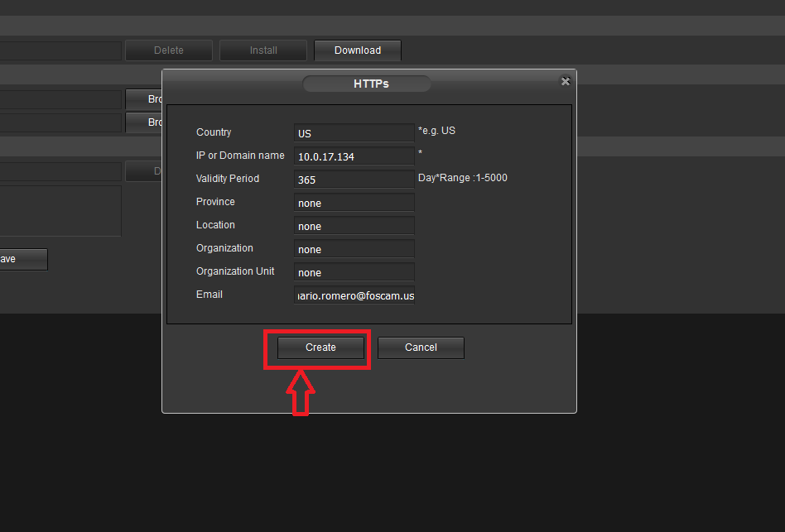
Task: Click the Email label
Action: click(x=209, y=295)
